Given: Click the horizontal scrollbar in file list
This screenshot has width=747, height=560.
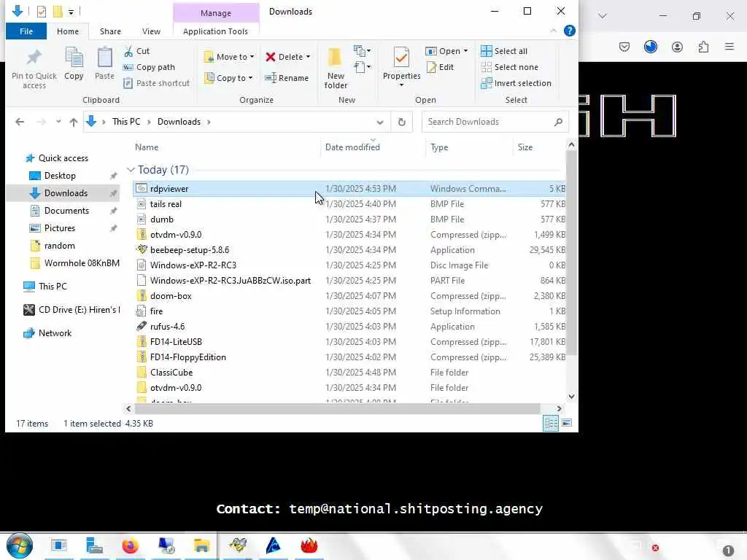Looking at the screenshot, I should tap(337, 408).
